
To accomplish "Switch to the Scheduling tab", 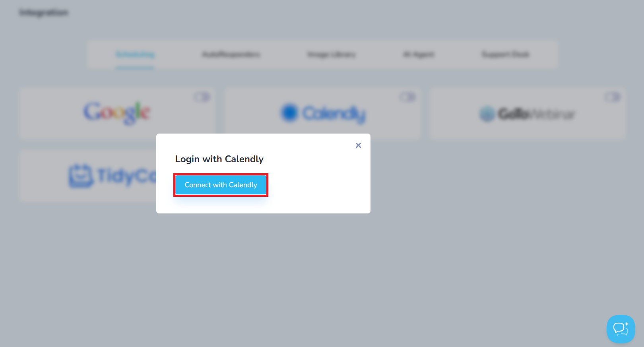I will click(x=135, y=54).
